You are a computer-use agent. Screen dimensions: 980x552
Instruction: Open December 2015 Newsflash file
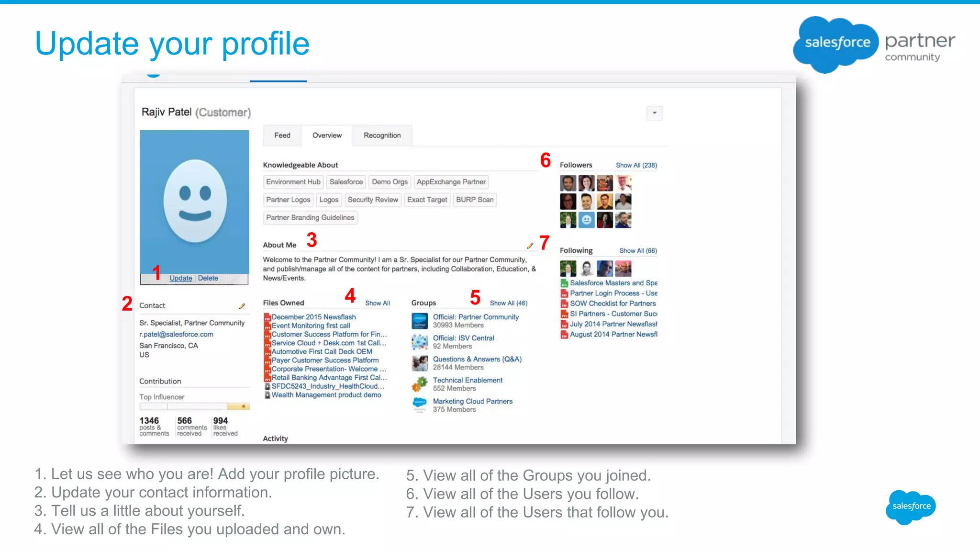pos(313,317)
